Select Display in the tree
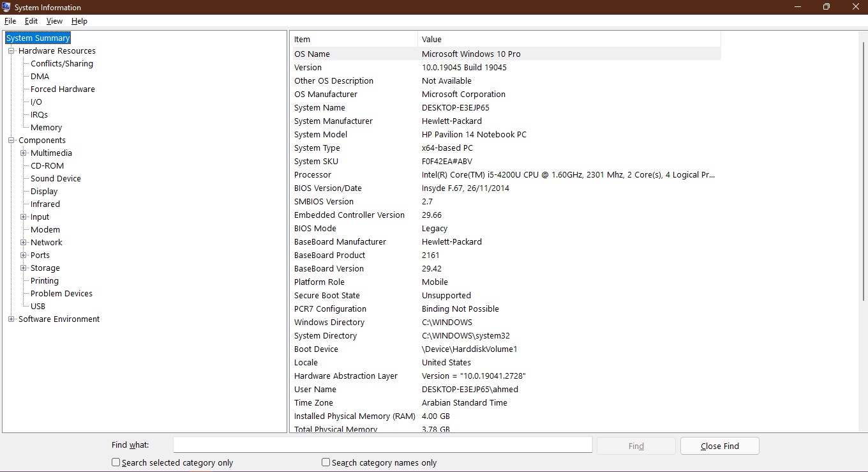The height and width of the screenshot is (472, 868). (x=44, y=192)
